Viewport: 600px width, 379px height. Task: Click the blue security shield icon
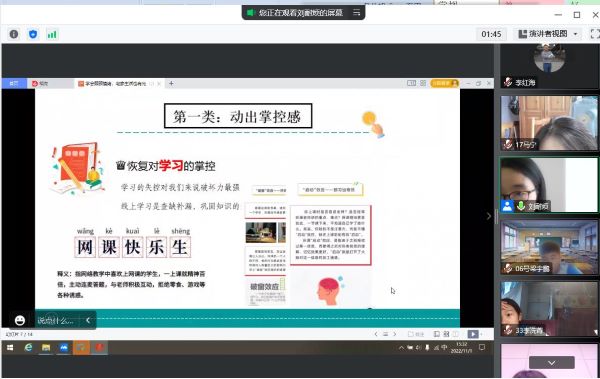click(x=33, y=34)
